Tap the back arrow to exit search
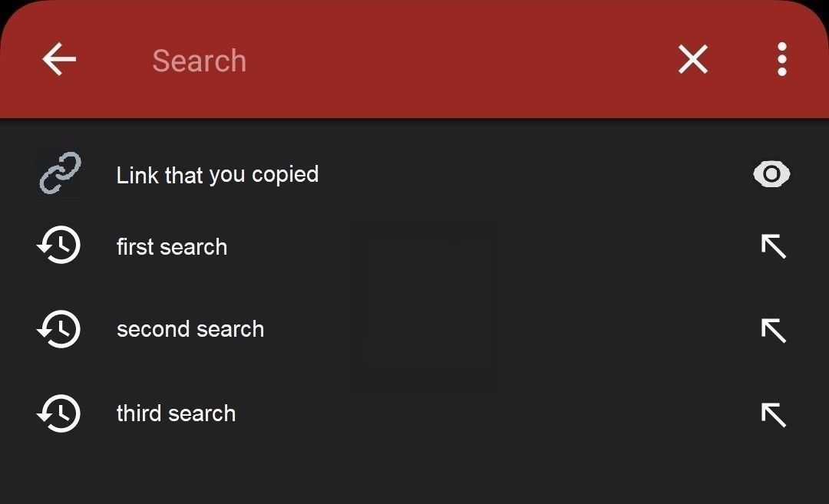The image size is (829, 504). pyautogui.click(x=58, y=59)
